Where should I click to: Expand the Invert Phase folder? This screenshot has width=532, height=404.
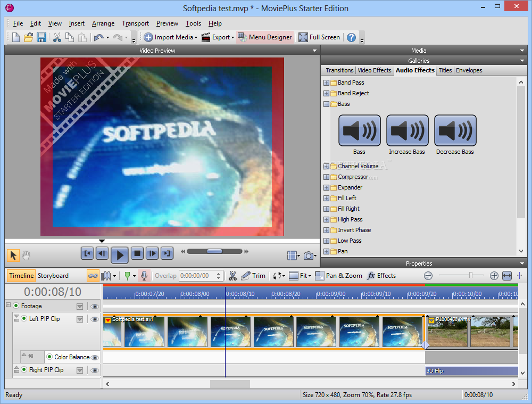coord(327,230)
